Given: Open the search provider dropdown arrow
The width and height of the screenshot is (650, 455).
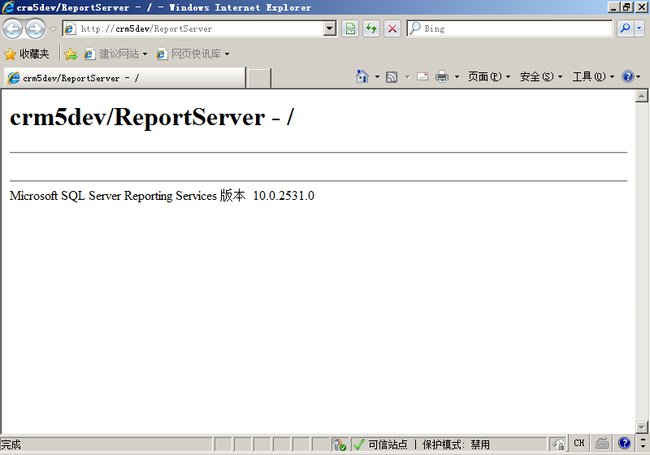Looking at the screenshot, I should point(639,29).
